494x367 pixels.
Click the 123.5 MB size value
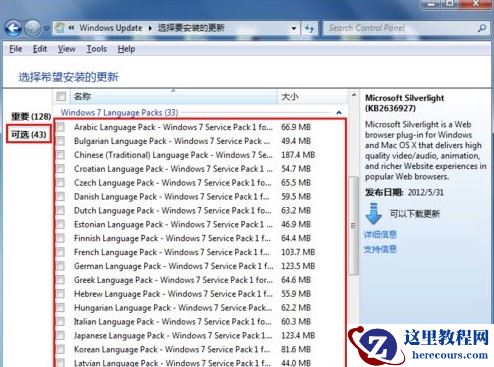click(x=298, y=266)
